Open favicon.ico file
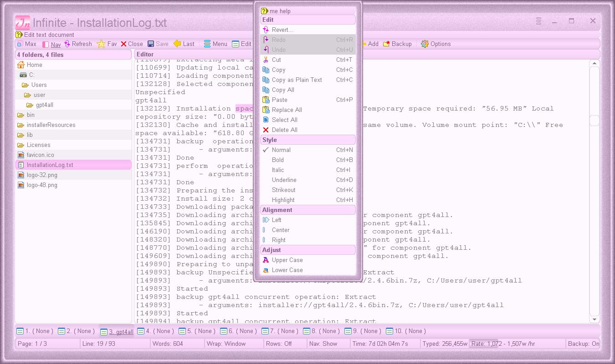The image size is (615, 364). [73, 155]
